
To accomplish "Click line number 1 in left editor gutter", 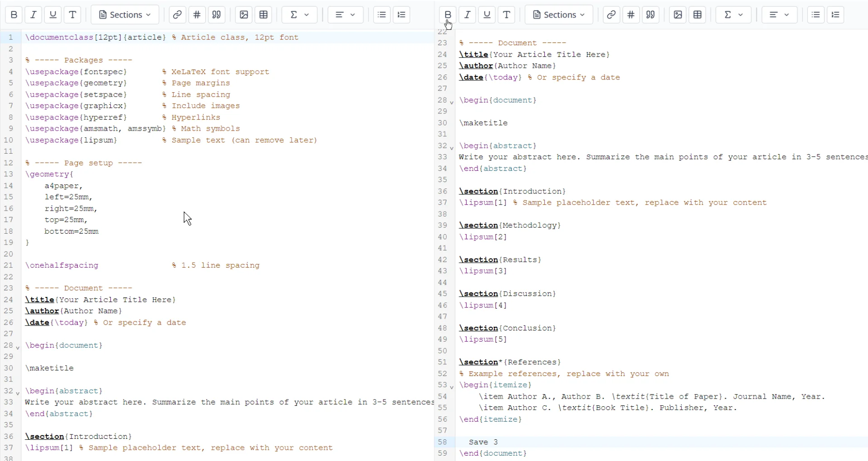I will click(11, 38).
